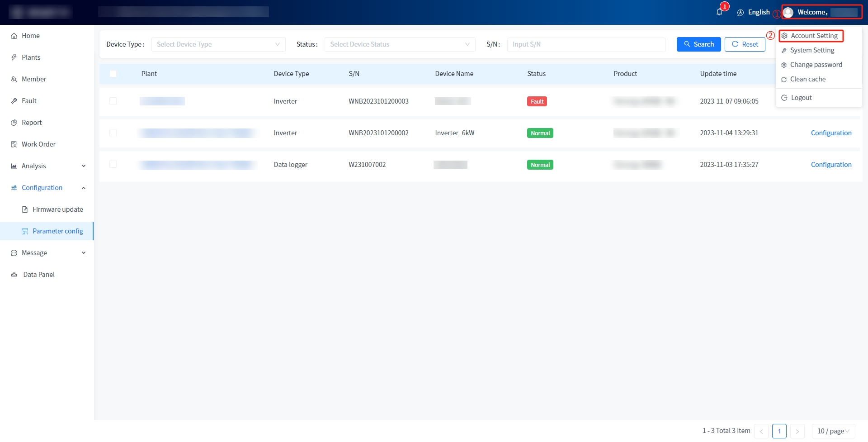Choose Change password from user menu
868x442 pixels.
point(816,65)
